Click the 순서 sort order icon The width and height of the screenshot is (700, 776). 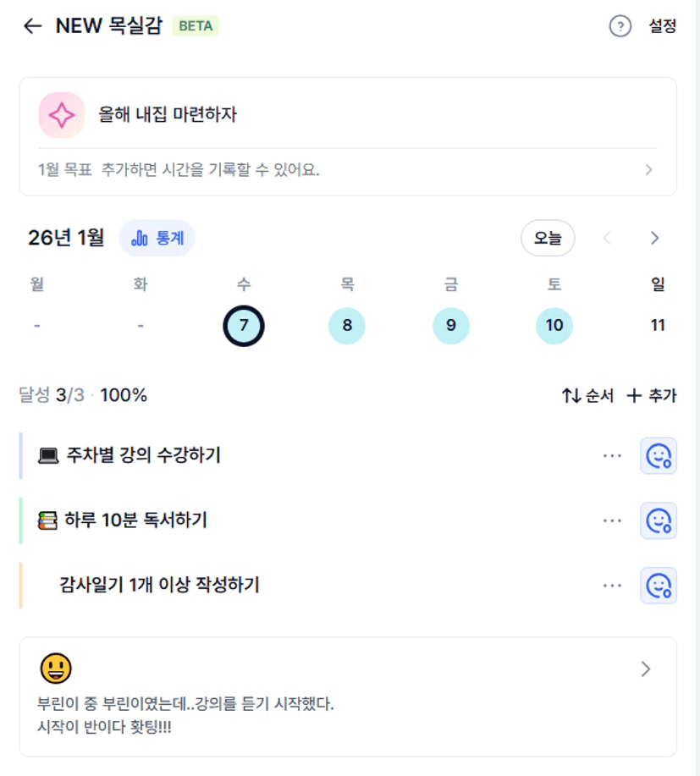pyautogui.click(x=571, y=395)
